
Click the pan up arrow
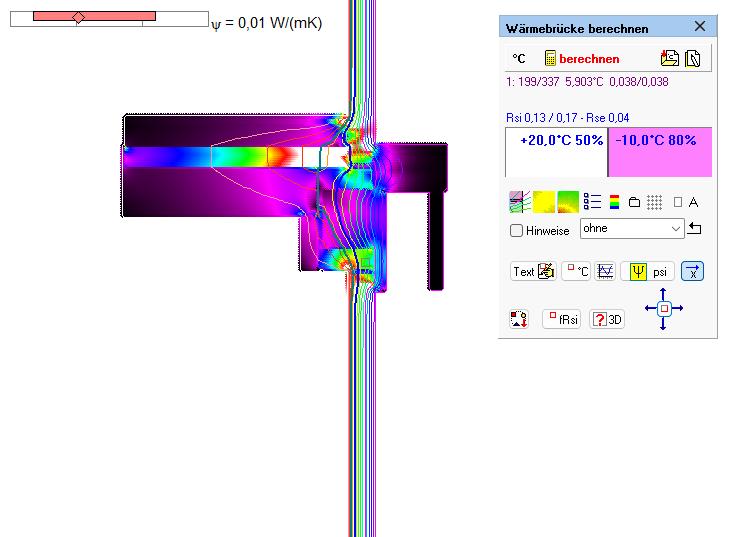coord(663,294)
